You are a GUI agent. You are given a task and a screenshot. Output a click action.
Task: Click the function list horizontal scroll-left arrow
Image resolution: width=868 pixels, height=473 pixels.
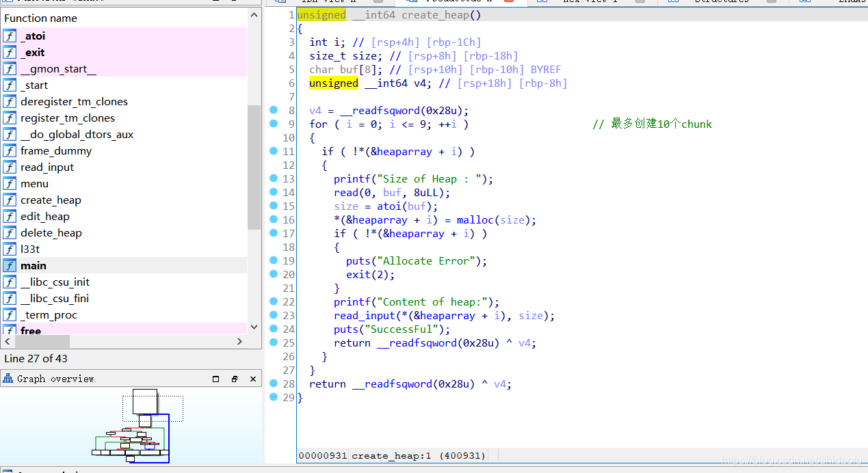coord(8,341)
